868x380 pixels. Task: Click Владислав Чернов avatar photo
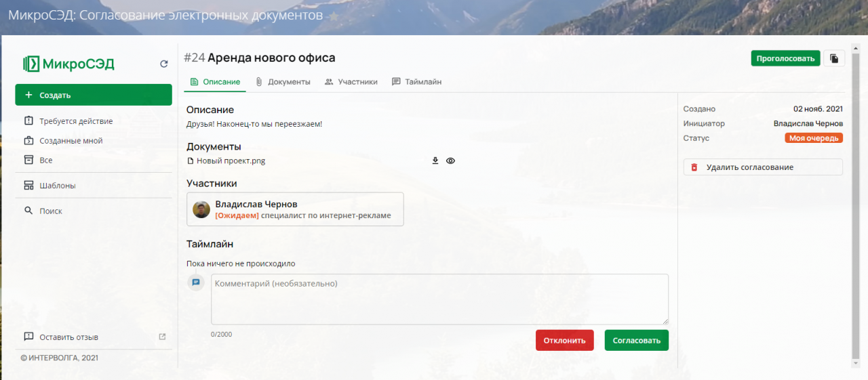(x=201, y=209)
